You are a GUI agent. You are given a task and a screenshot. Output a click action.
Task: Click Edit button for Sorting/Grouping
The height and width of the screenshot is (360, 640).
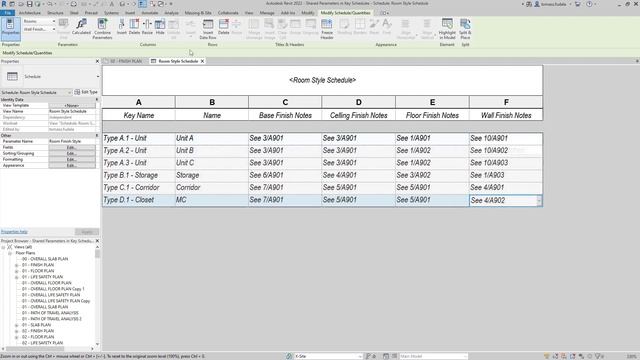[x=72, y=153]
